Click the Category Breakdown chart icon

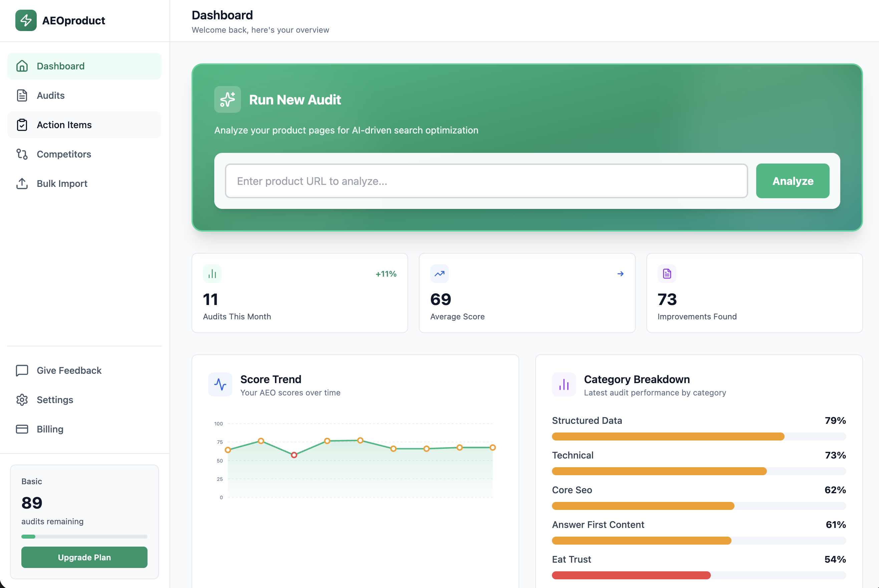pos(564,384)
